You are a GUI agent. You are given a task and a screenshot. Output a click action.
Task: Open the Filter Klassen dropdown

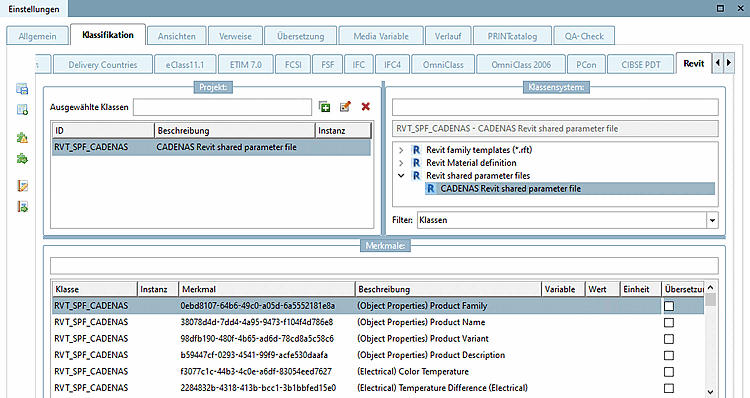712,220
